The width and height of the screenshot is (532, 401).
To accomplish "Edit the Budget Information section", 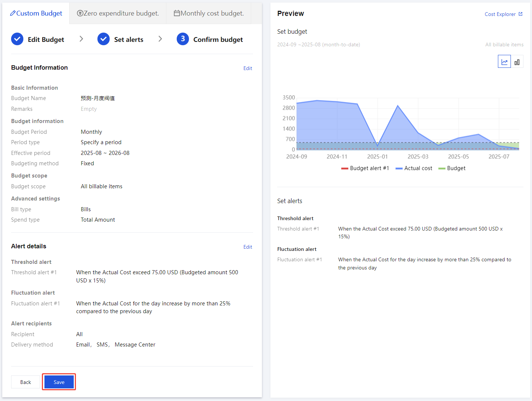I will [x=247, y=68].
